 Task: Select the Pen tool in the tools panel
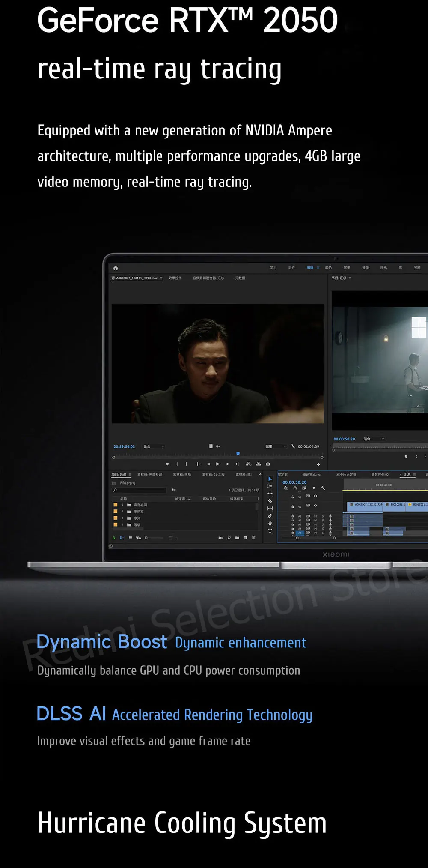(270, 516)
